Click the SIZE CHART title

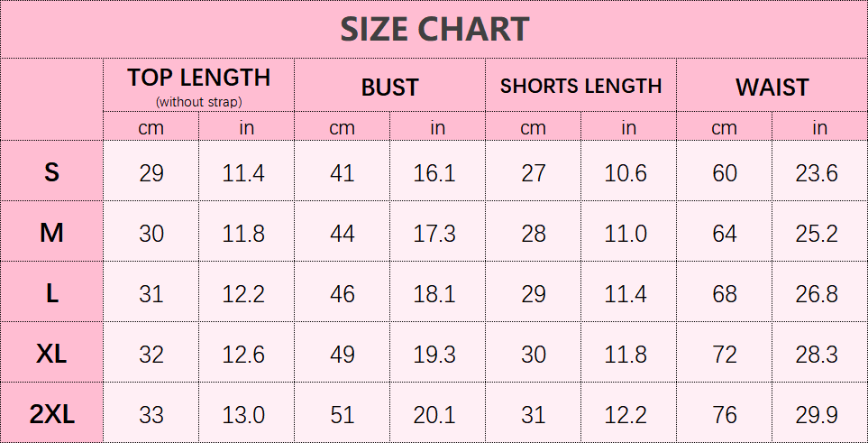[434, 30]
